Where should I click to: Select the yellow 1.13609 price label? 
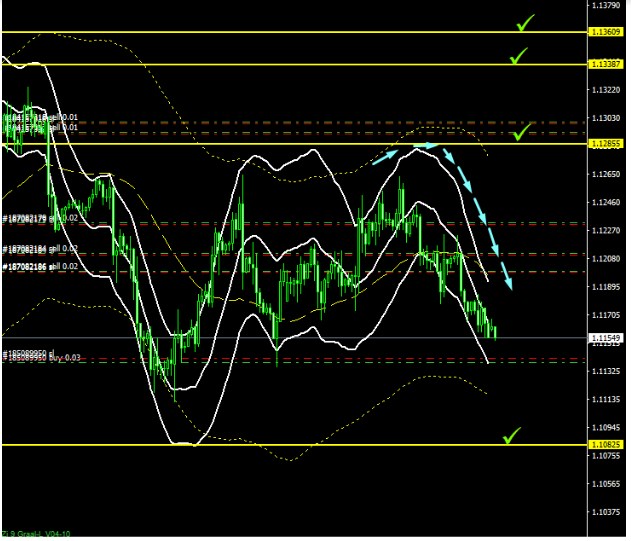[606, 32]
